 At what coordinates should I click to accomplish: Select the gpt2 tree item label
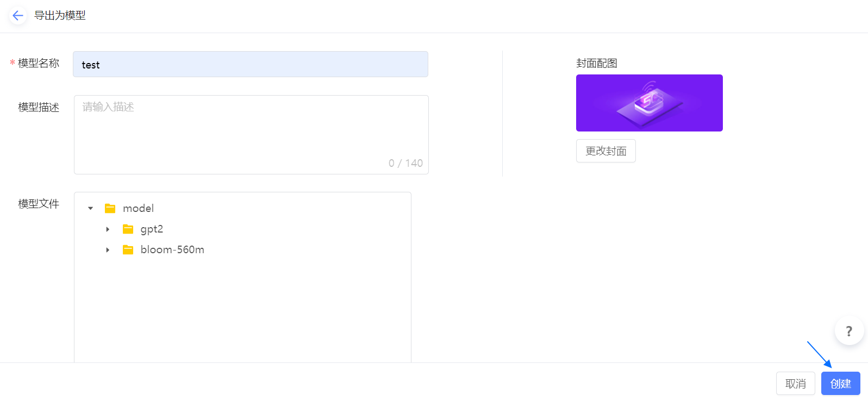pos(152,229)
